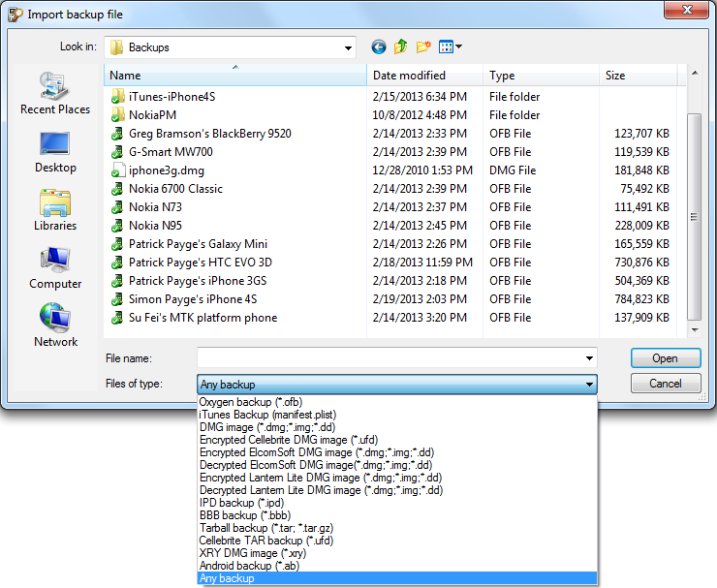Choose Android backup (*.ab) type
Screen dimensions: 717x588
coord(397,566)
